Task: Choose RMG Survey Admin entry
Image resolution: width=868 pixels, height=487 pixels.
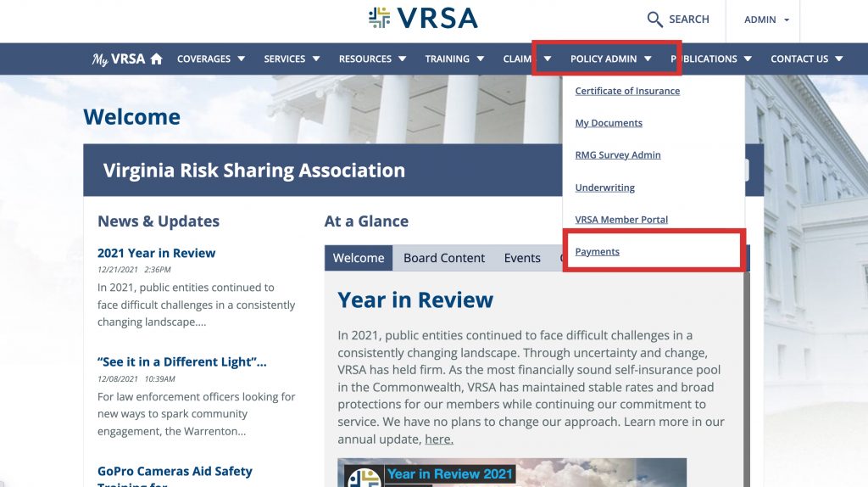Action: 618,155
